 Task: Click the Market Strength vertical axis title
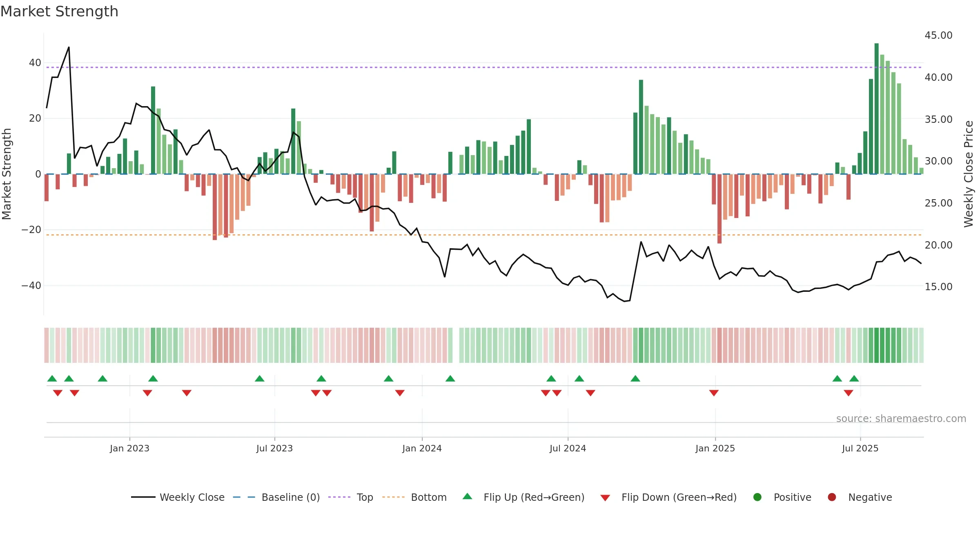tap(7, 174)
